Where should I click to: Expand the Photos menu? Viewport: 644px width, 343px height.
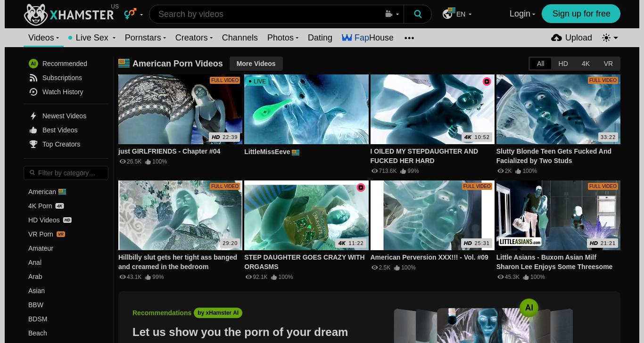point(283,38)
